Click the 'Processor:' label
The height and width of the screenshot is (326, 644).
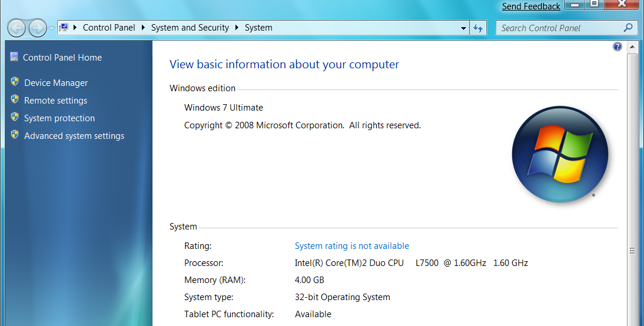(204, 263)
